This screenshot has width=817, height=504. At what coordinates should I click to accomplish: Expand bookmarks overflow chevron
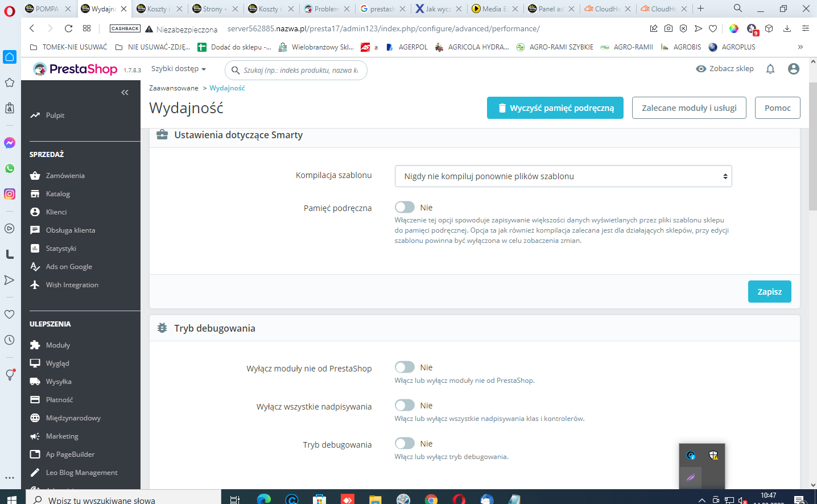(x=801, y=47)
